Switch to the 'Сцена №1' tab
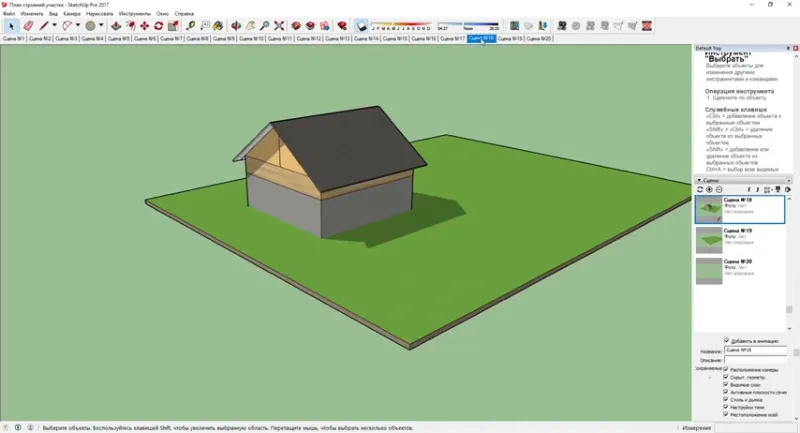The width and height of the screenshot is (800, 433). point(13,39)
